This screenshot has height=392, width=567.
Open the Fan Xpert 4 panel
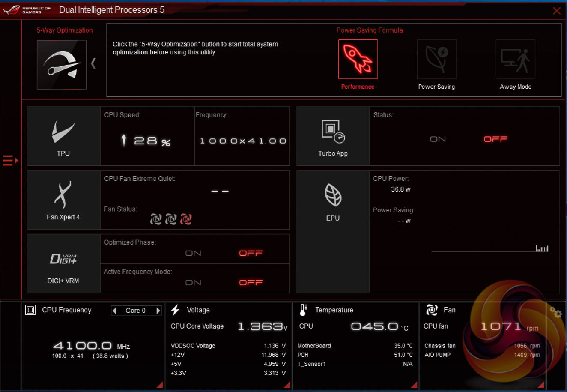pos(63,200)
